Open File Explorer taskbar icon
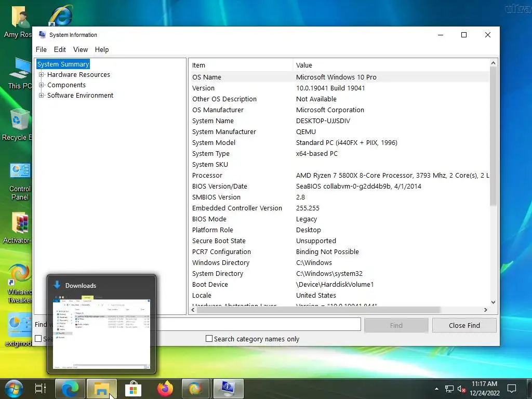The image size is (532, 399). click(101, 389)
